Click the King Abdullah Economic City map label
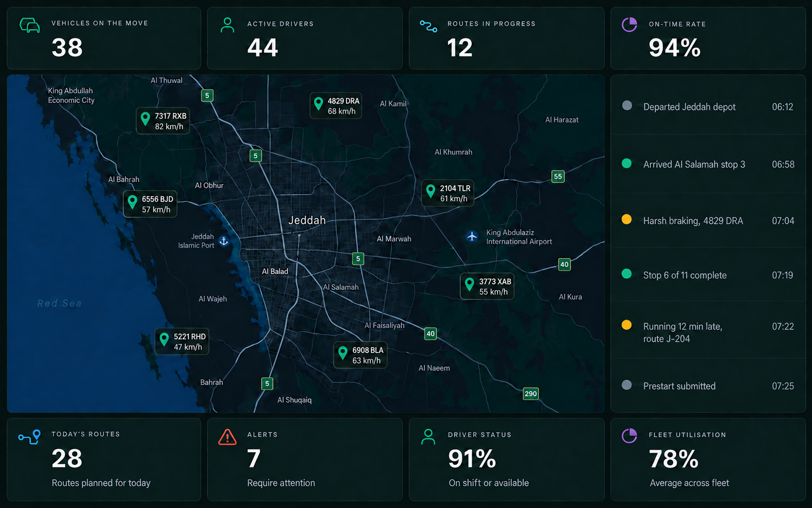This screenshot has width=812, height=508. 71,95
